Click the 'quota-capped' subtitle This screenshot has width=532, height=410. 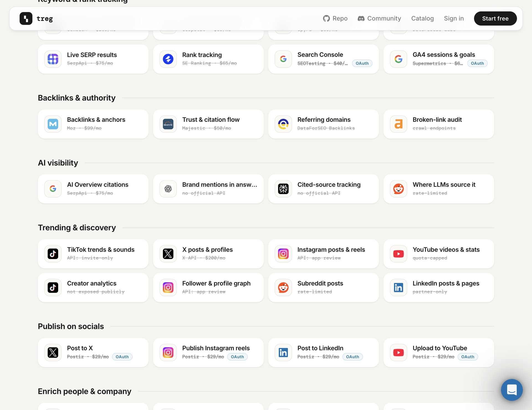pyautogui.click(x=430, y=258)
